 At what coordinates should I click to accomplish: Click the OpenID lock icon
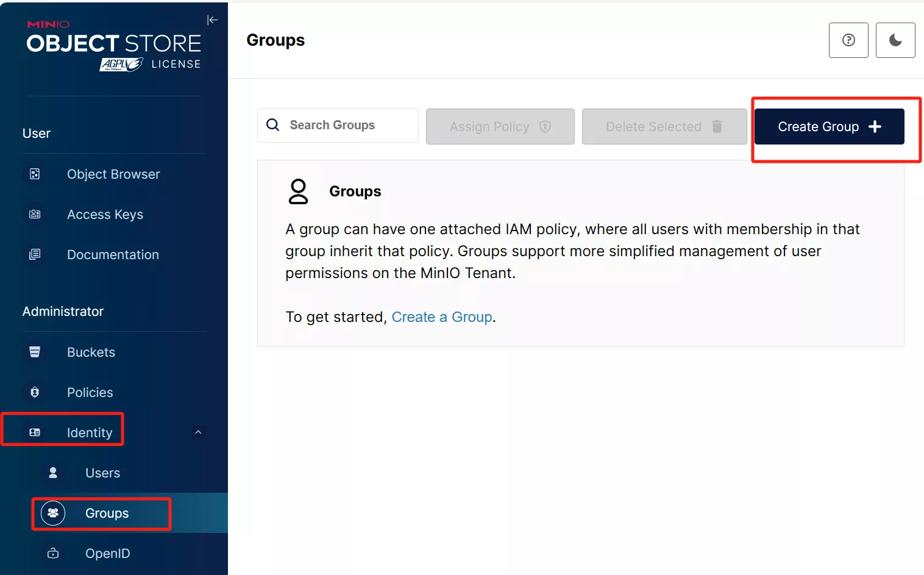click(x=53, y=554)
